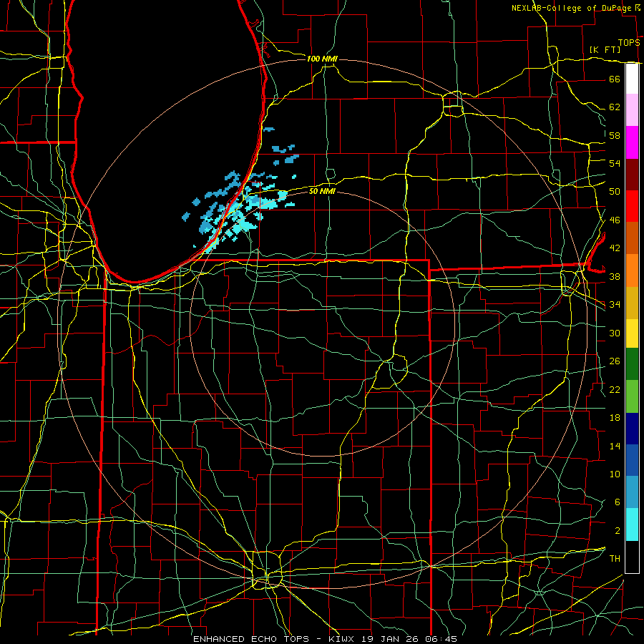The height and width of the screenshot is (644, 644).
Task: Click the dark green legend swatch
Action: click(632, 364)
